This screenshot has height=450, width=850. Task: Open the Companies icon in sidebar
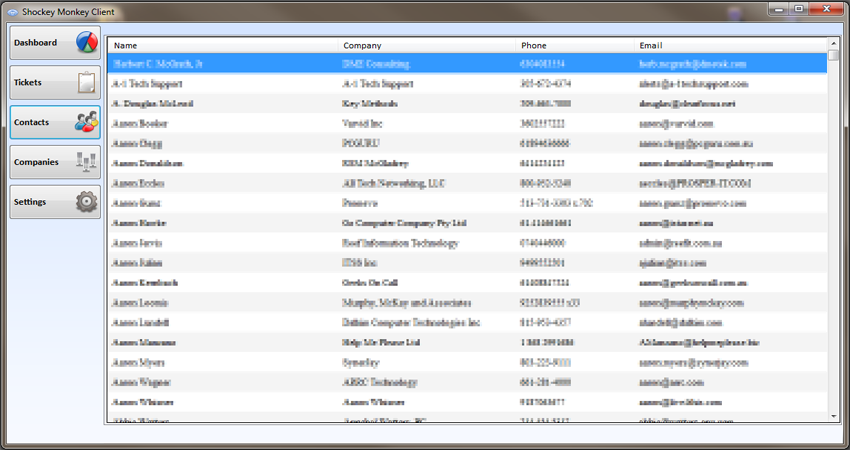(x=86, y=162)
